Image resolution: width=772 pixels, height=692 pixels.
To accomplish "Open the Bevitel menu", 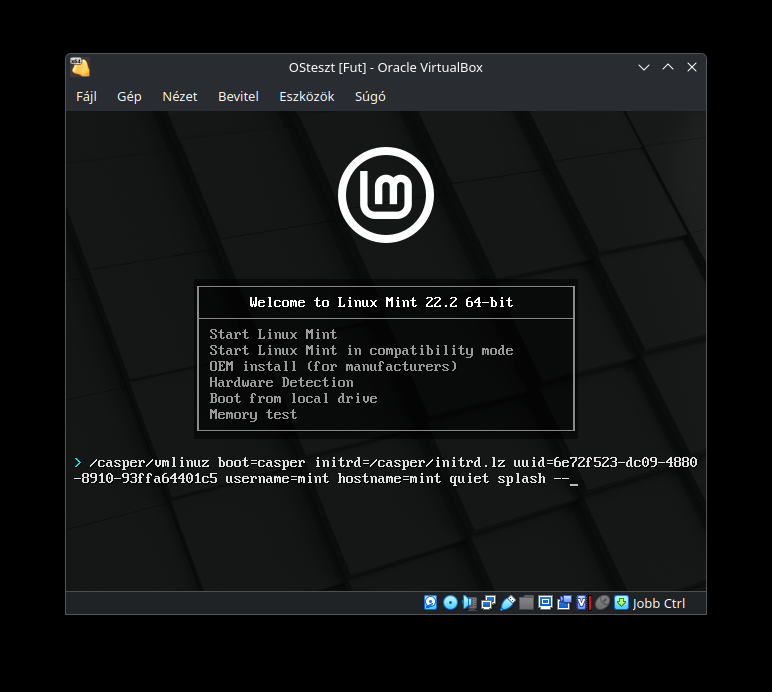I will pyautogui.click(x=238, y=96).
